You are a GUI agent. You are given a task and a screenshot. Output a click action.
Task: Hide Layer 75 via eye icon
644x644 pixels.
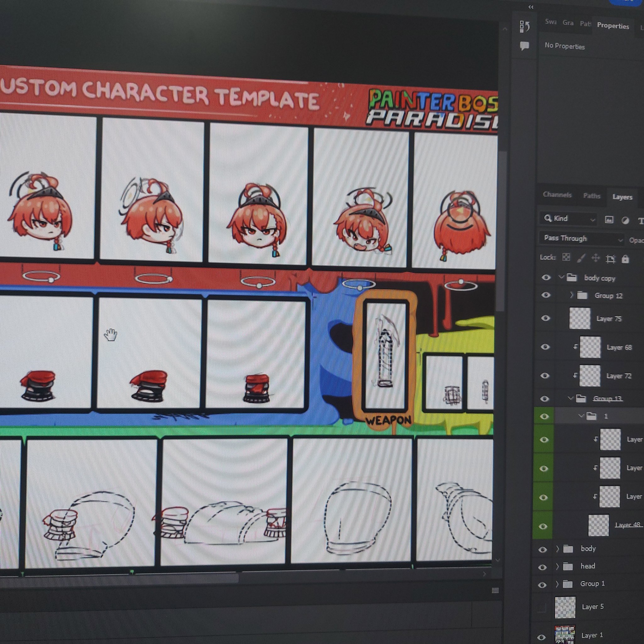(545, 318)
